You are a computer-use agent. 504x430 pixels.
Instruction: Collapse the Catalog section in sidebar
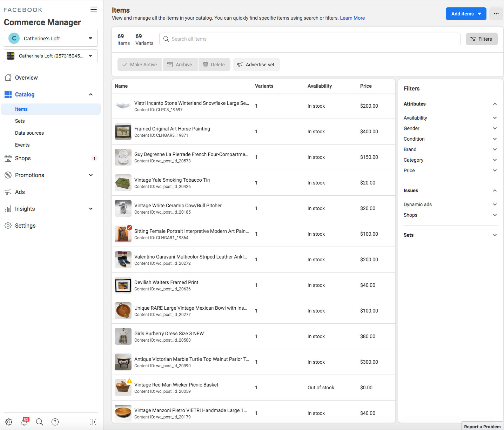[90, 94]
